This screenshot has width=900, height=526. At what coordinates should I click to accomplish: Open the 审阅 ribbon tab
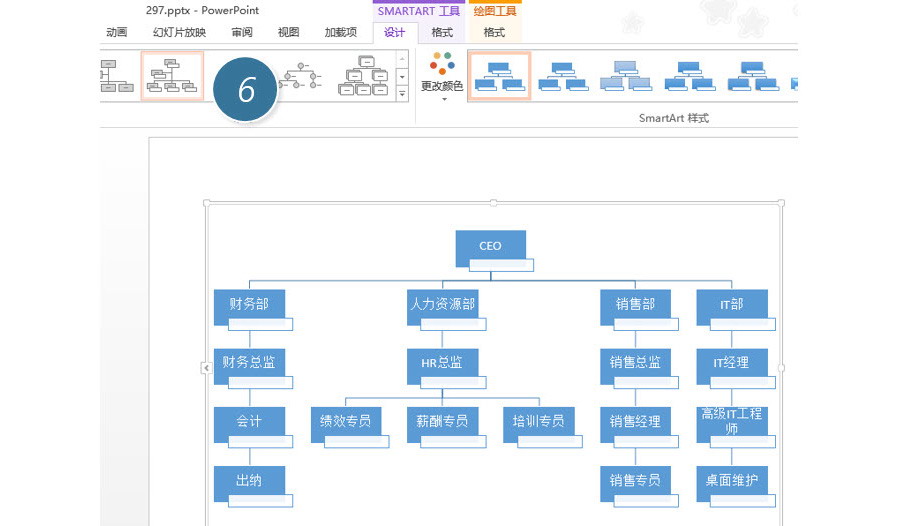tap(242, 32)
